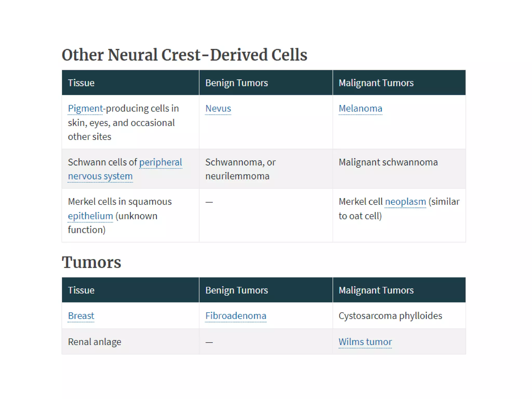Viewport: 532px width, 399px height.
Task: Select the Schwannoma, or neurilemmoma cell
Action: (240, 169)
